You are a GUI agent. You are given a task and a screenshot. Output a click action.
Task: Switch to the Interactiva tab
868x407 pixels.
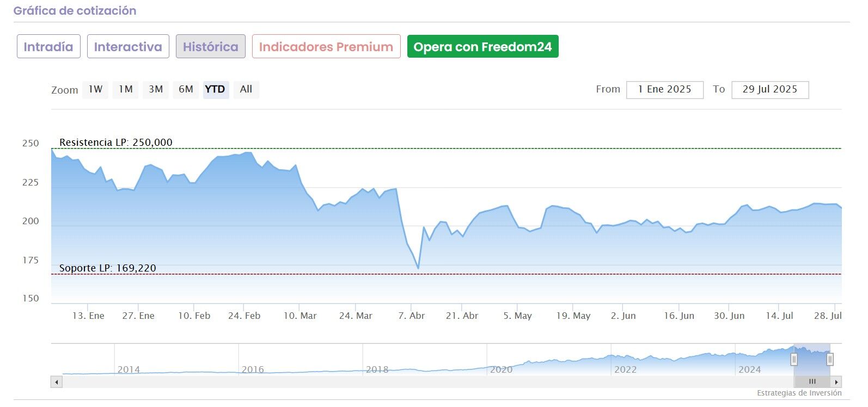pyautogui.click(x=128, y=47)
